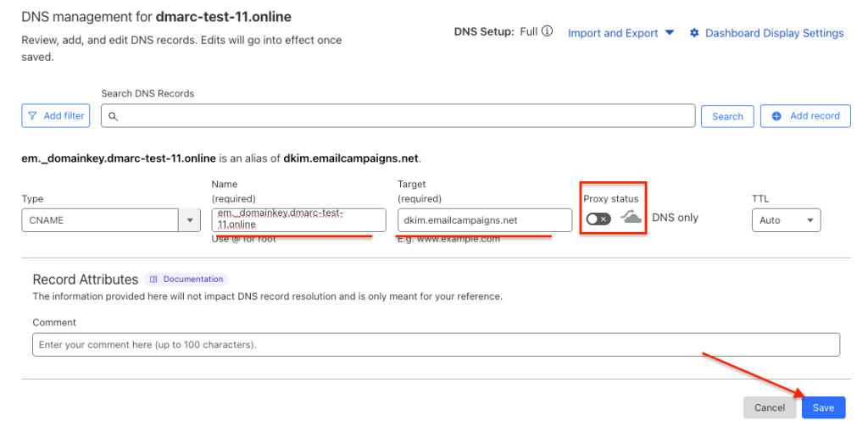
Task: Expand the Import and Export menu
Action: (620, 33)
